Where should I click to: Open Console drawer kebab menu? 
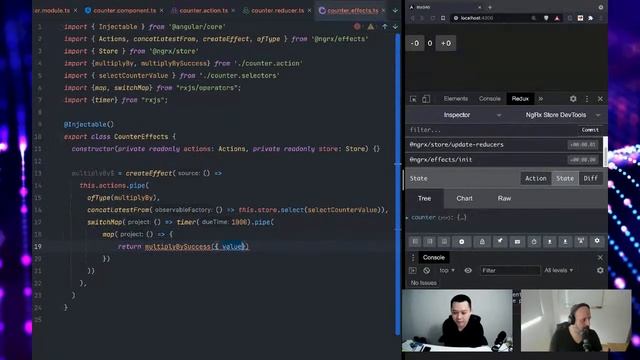point(413,258)
